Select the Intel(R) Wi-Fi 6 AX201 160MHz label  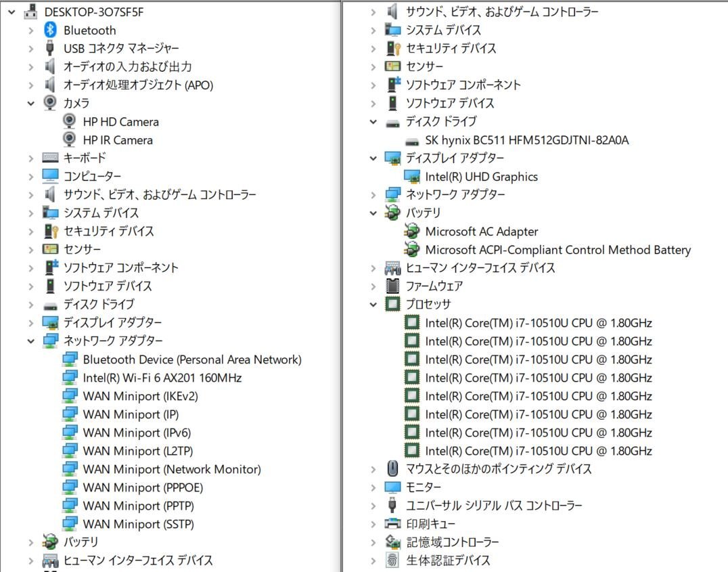pyautogui.click(x=162, y=378)
